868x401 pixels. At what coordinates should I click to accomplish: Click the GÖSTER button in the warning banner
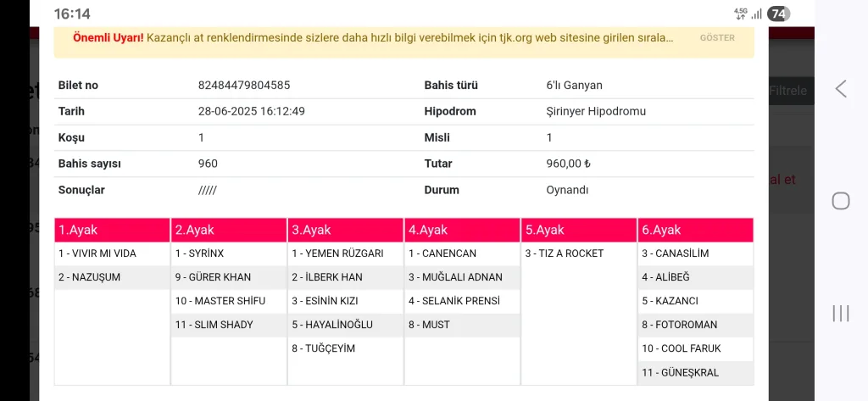point(717,38)
